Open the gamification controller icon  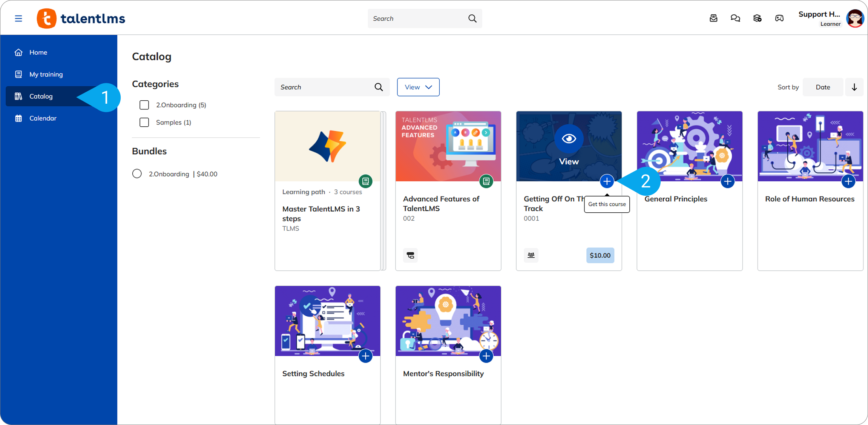pyautogui.click(x=779, y=18)
